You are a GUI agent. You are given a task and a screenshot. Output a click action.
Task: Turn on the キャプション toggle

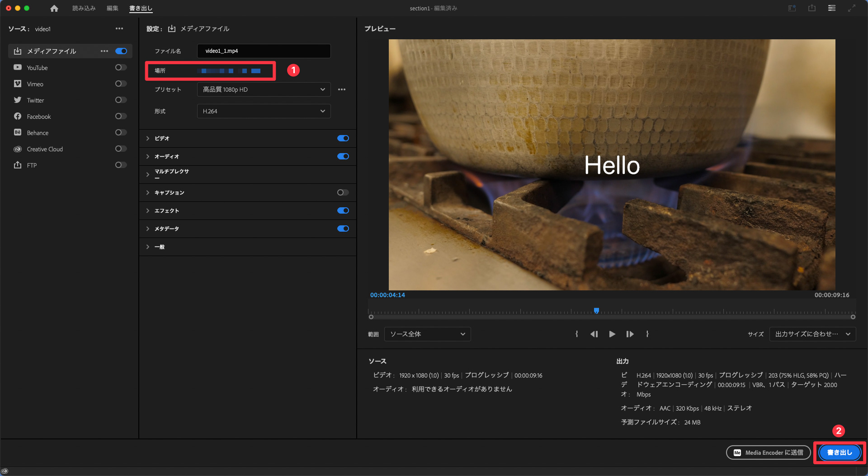click(343, 192)
